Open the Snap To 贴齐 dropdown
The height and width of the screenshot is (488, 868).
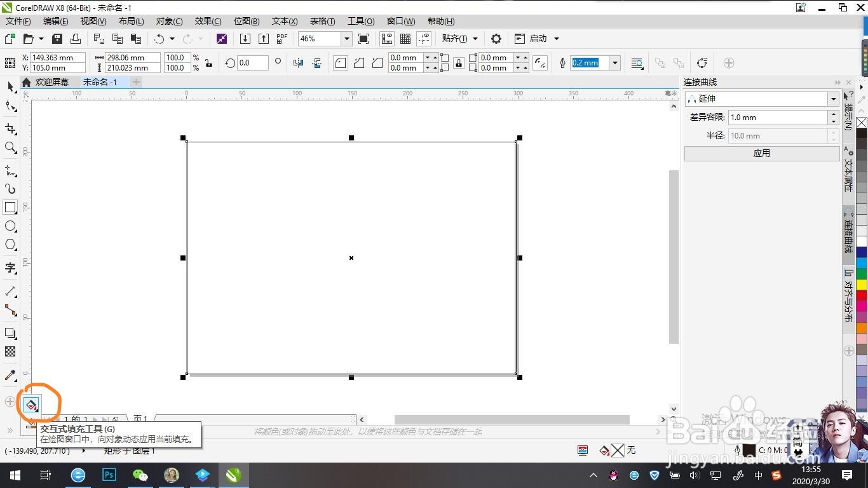pyautogui.click(x=459, y=39)
